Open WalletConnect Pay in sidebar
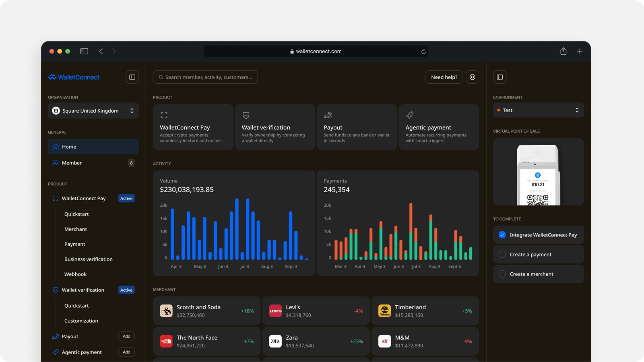This screenshot has height=362, width=644. [x=84, y=198]
